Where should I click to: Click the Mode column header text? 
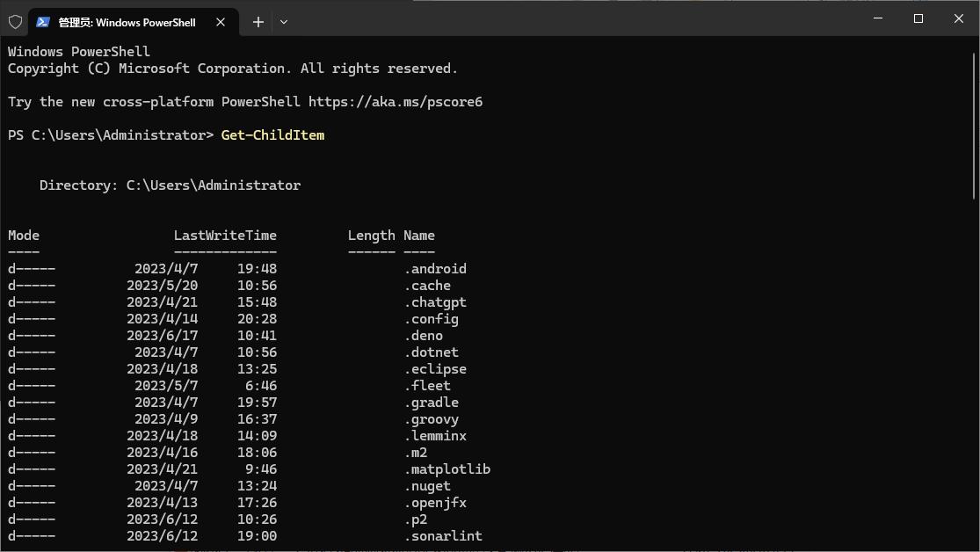pos(23,235)
